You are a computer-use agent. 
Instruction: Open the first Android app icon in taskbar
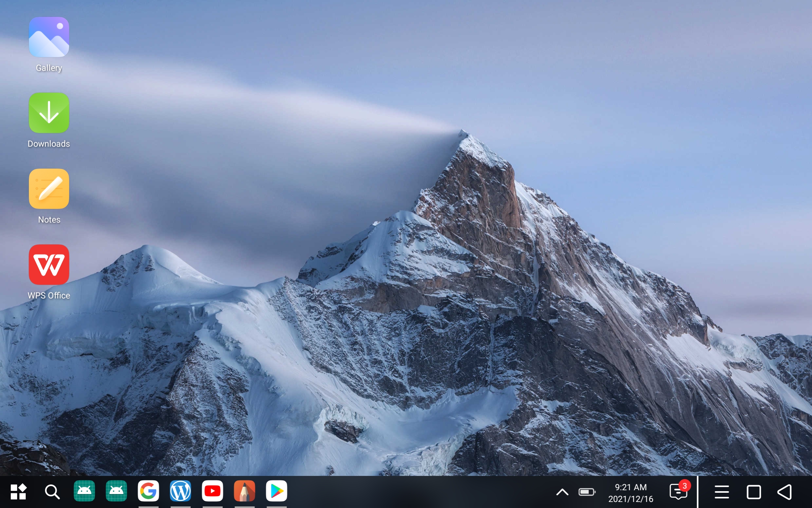point(84,491)
